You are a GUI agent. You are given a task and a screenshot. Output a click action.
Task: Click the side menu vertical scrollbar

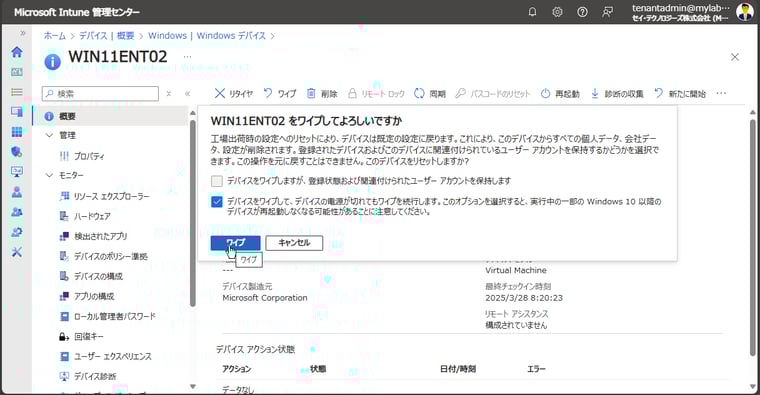click(x=192, y=213)
